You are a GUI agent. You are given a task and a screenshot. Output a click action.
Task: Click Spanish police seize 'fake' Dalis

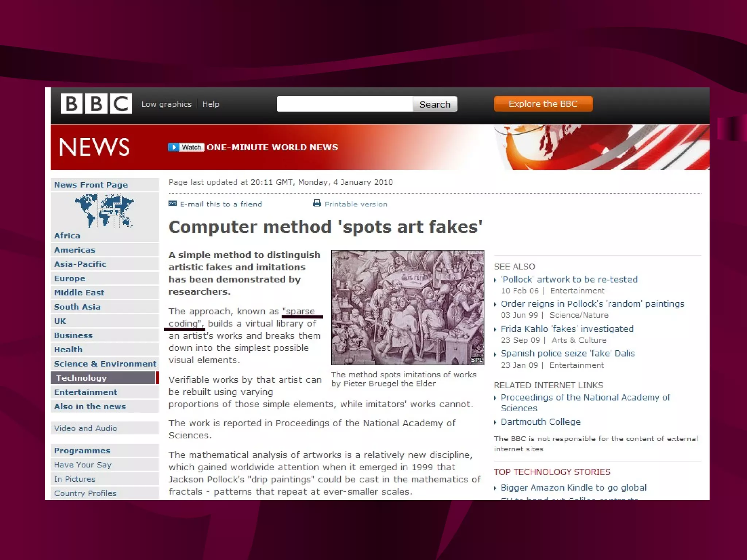[x=568, y=353]
